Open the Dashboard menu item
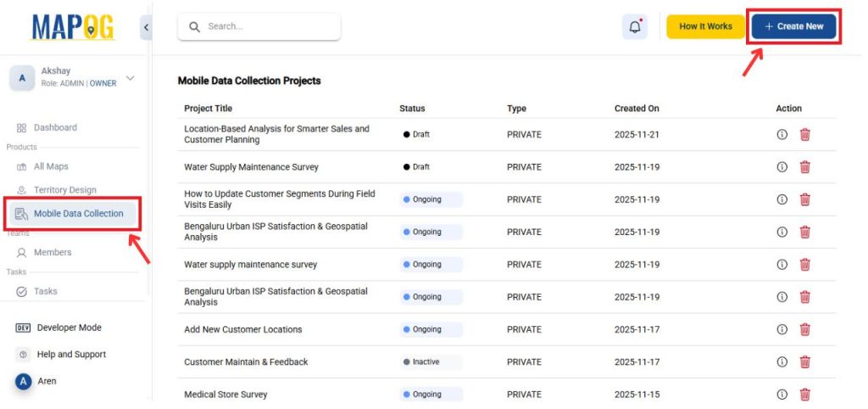This screenshot has width=868, height=409. [x=55, y=127]
